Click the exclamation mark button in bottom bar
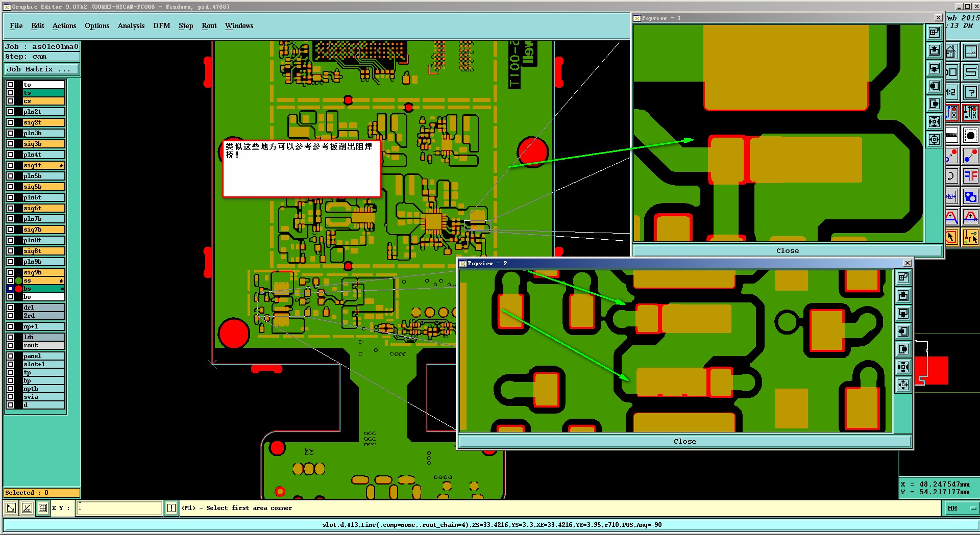Image resolution: width=980 pixels, height=535 pixels. (x=171, y=508)
